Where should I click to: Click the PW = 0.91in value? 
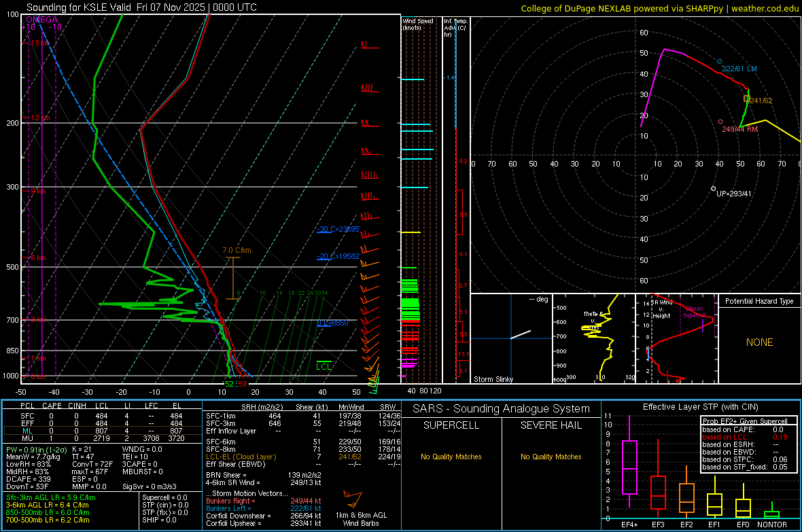[x=35, y=449]
